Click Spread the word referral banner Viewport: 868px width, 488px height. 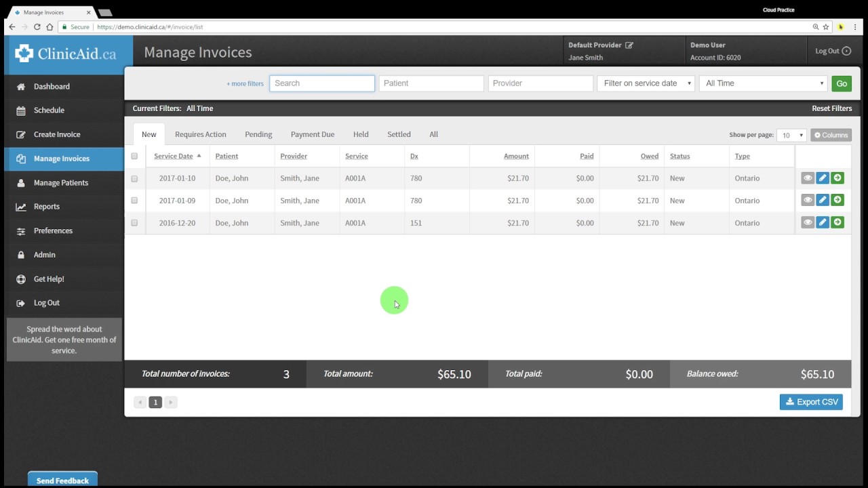click(x=64, y=340)
